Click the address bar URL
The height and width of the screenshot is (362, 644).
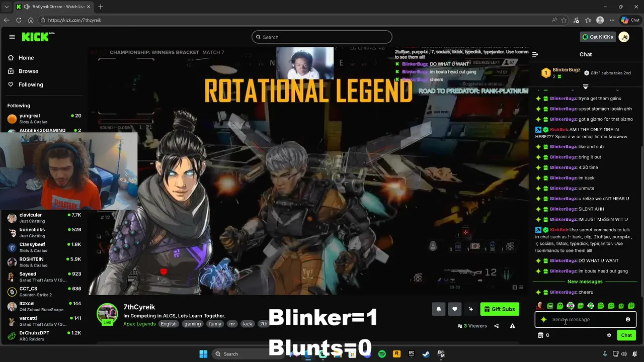click(74, 20)
